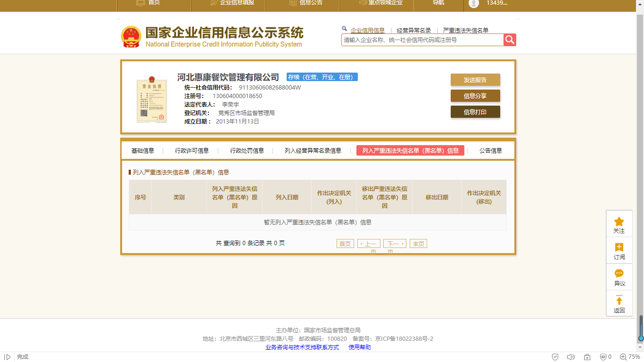The height and width of the screenshot is (362, 644).
Task: Switch to the 公告信息 tab
Action: 491,151
